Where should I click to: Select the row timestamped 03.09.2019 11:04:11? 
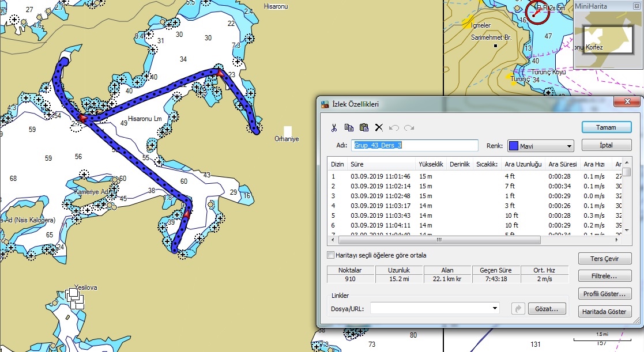[475, 225]
